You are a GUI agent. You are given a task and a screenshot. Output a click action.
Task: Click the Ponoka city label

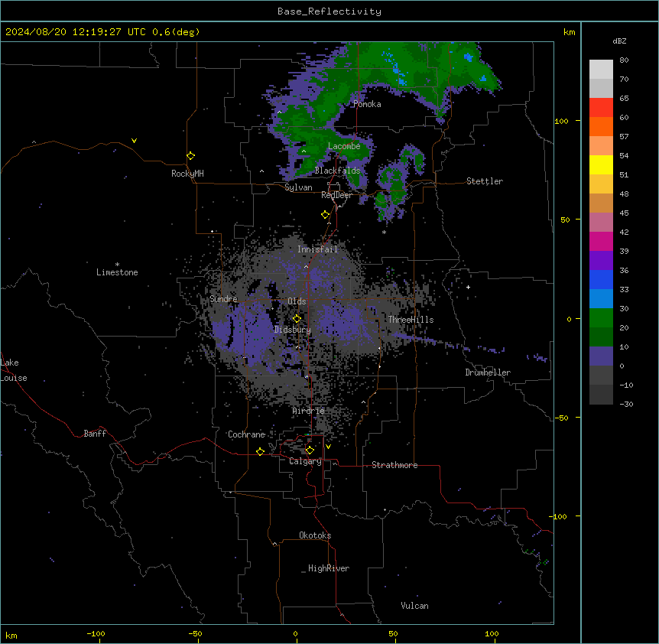[x=367, y=104]
